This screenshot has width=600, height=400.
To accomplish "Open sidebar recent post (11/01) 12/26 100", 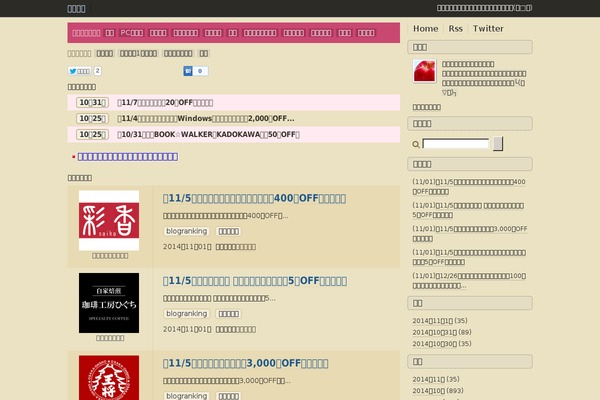I will (x=470, y=281).
